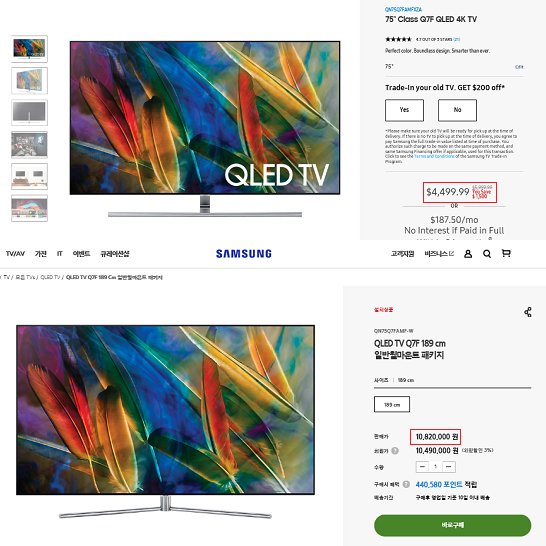Open the terms and conditions link
Screen dimensions: 546x546
pos(434,156)
